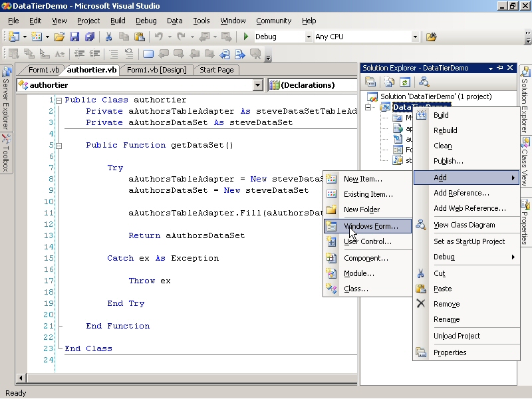The width and height of the screenshot is (532, 399).
Task: Open the Community menu
Action: [x=274, y=21]
